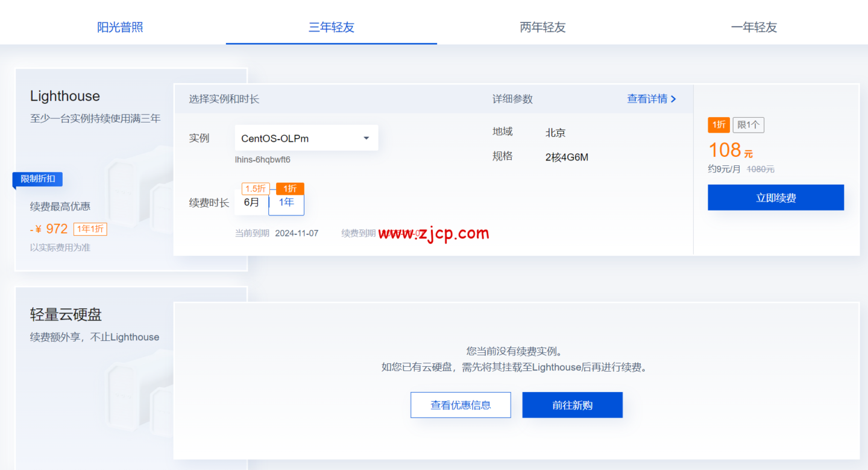Click the 1年1折 tag beside ¥972
The image size is (868, 470).
click(90, 229)
